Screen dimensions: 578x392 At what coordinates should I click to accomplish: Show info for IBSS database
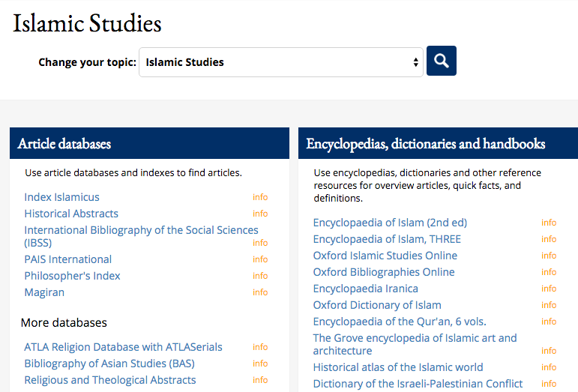(260, 243)
